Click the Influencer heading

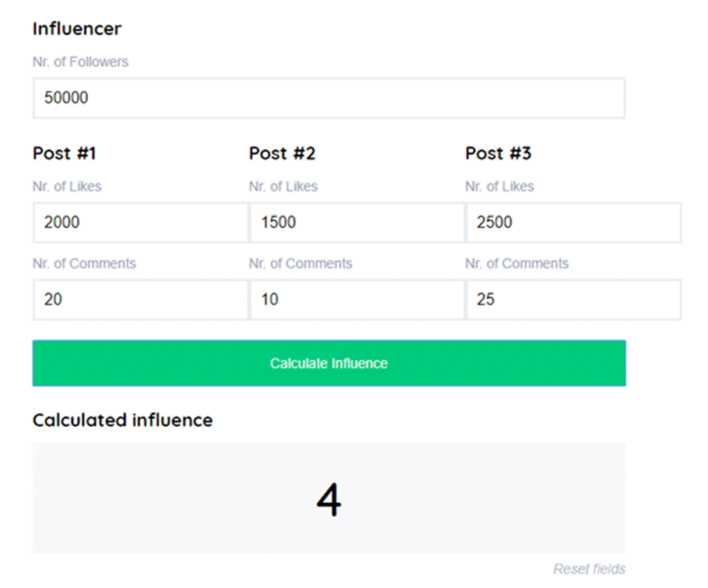77,29
